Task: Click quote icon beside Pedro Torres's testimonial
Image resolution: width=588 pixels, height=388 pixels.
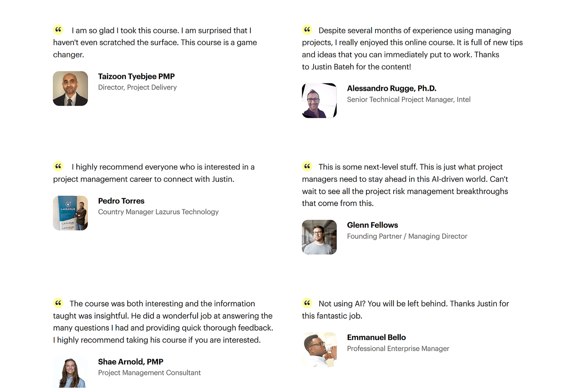Action: coord(58,166)
